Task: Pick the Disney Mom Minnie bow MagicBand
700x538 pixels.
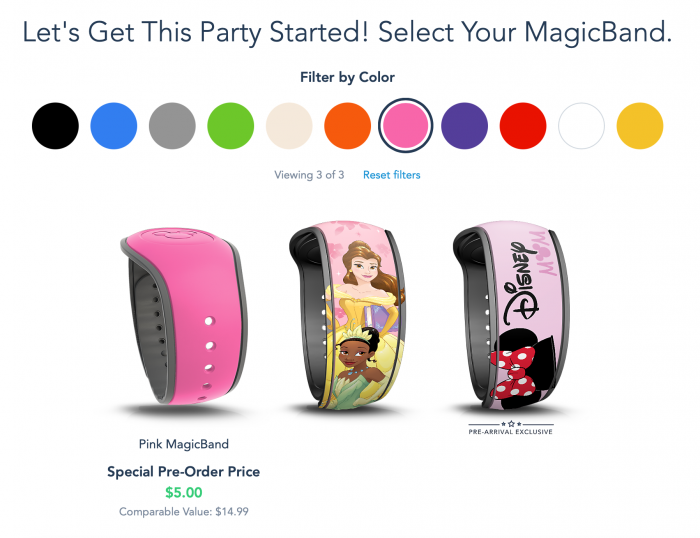Action: 511,315
